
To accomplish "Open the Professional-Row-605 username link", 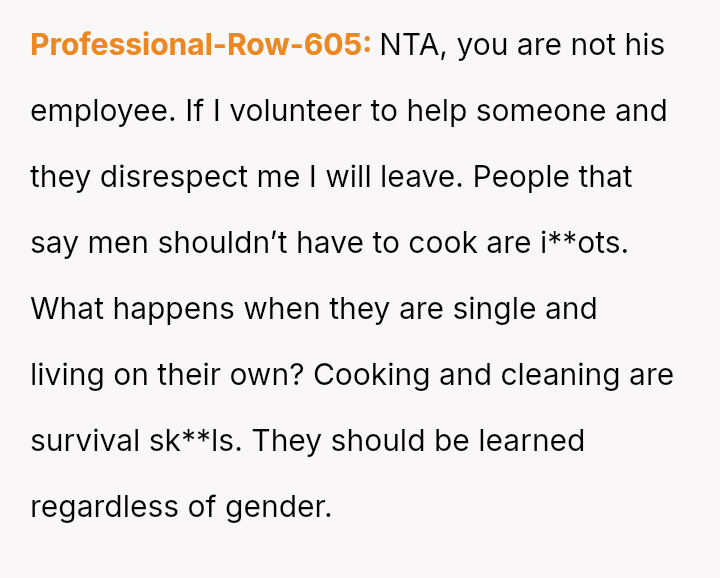I will point(200,45).
